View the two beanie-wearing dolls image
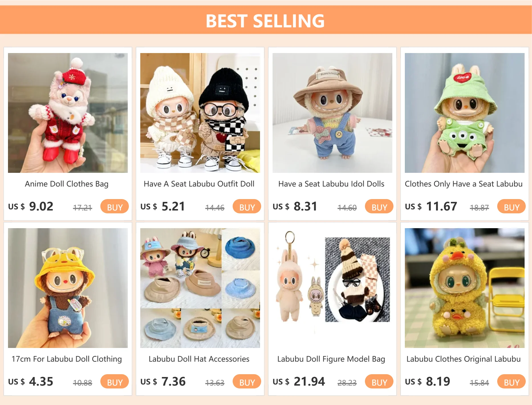The image size is (532, 405). [200, 113]
